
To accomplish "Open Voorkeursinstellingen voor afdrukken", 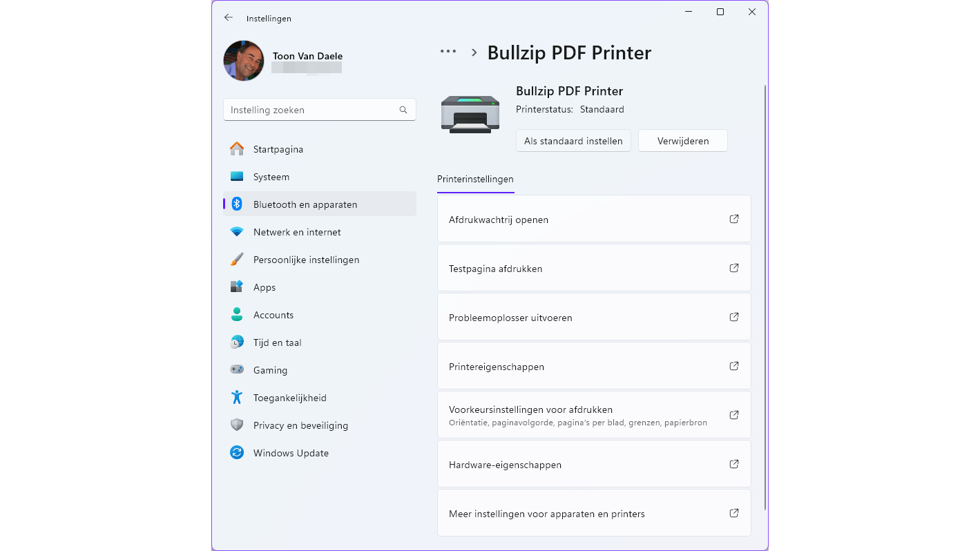I will (x=594, y=415).
